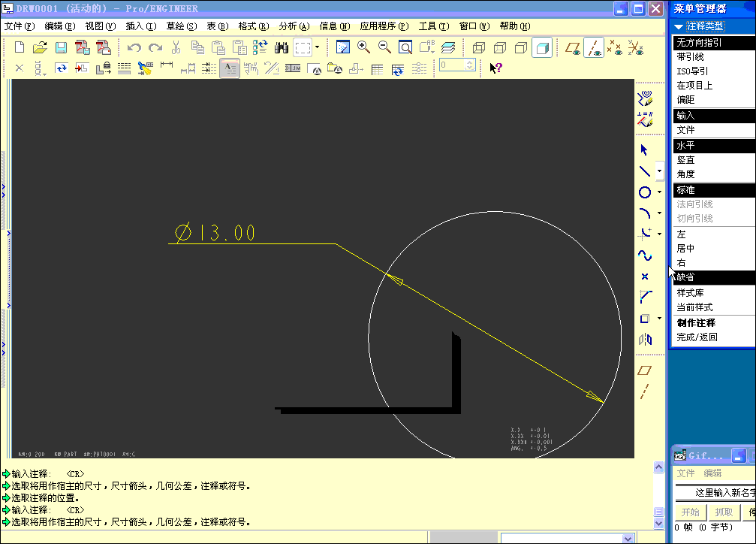The height and width of the screenshot is (544, 756).
Task: Switch to hidden line display mode
Action: 500,47
